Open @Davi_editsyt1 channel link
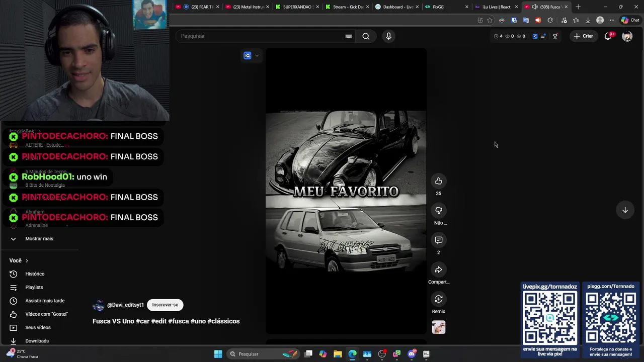The width and height of the screenshot is (644, 362). point(125,305)
